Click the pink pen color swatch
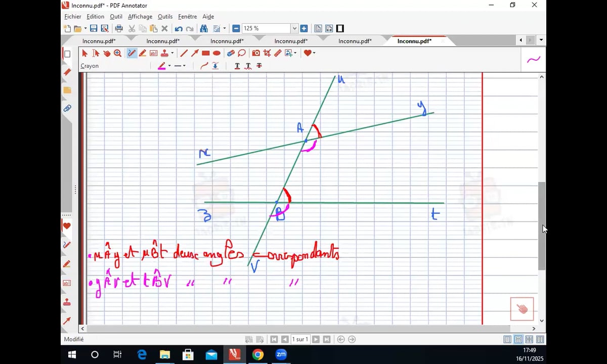 point(162,66)
